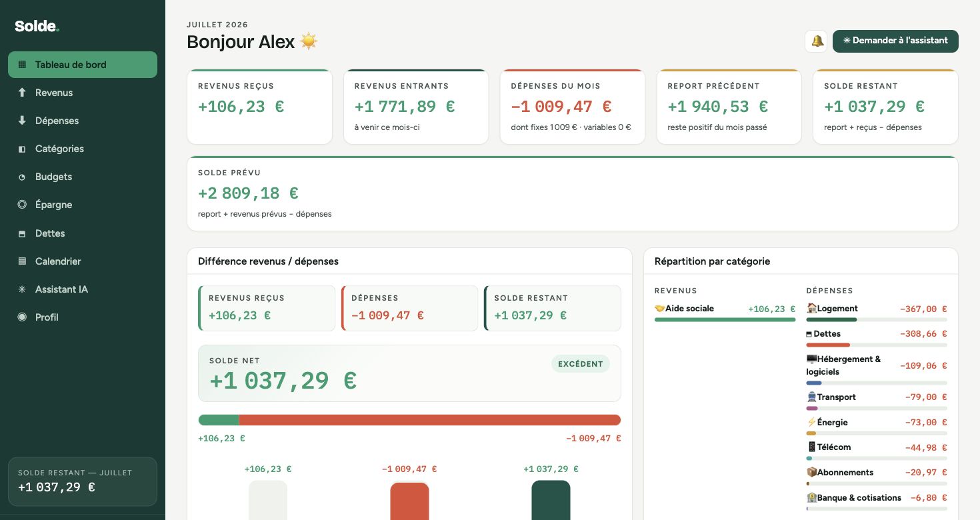Click the green income segment of the balance bar
This screenshot has height=520, width=980.
219,420
